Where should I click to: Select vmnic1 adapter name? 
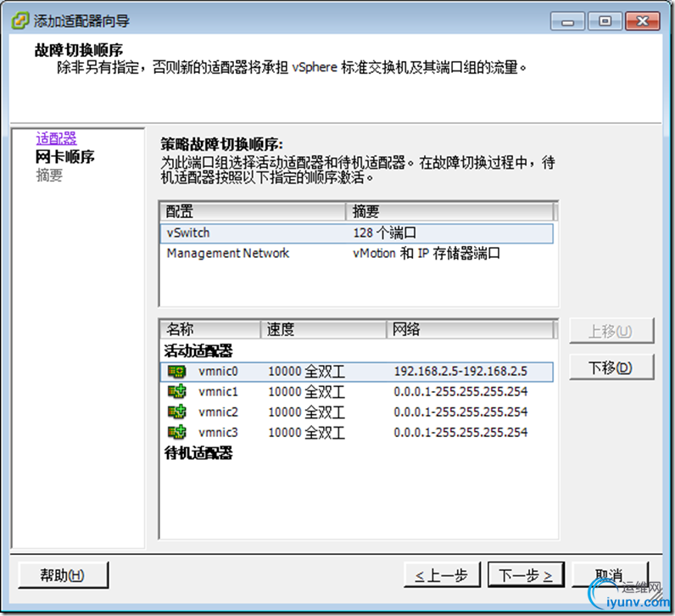[x=218, y=391]
